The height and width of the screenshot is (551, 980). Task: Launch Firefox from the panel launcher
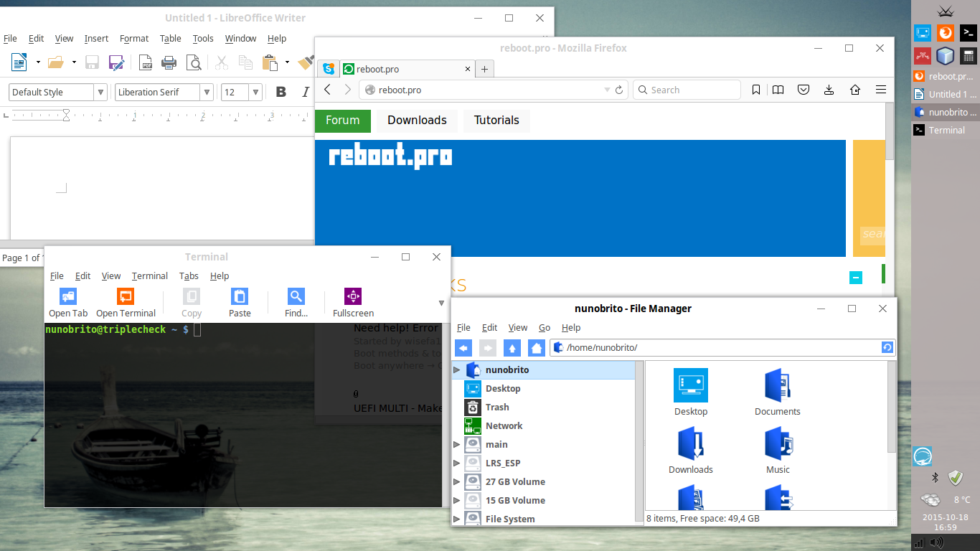click(946, 32)
